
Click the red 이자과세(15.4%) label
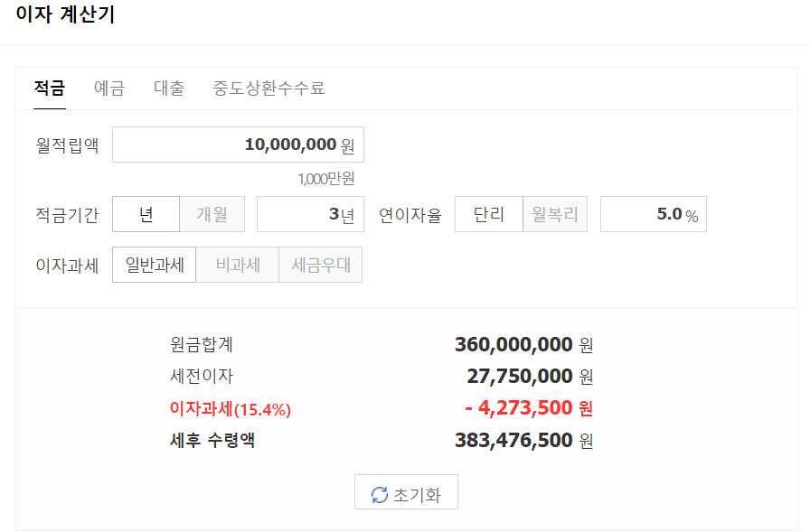click(x=228, y=408)
